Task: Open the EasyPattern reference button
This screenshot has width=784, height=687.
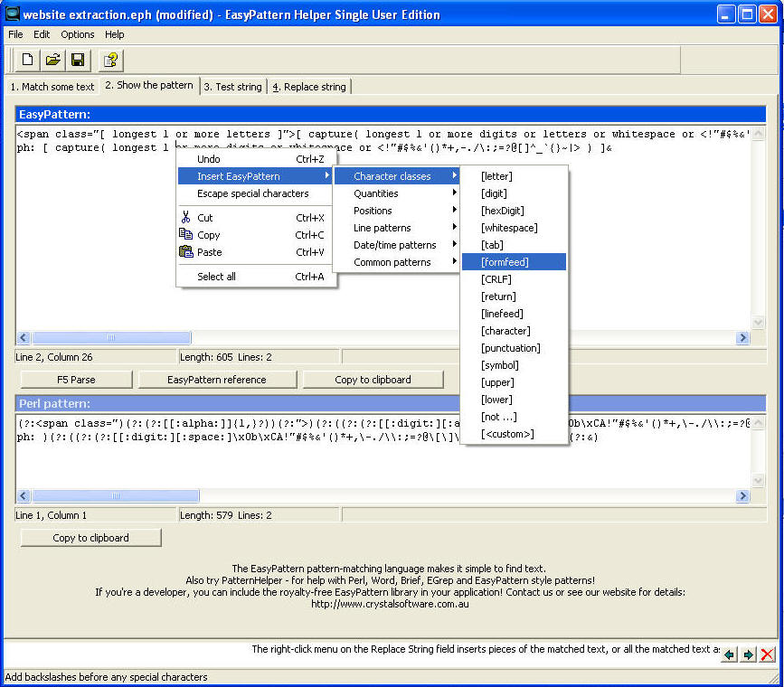Action: point(217,380)
